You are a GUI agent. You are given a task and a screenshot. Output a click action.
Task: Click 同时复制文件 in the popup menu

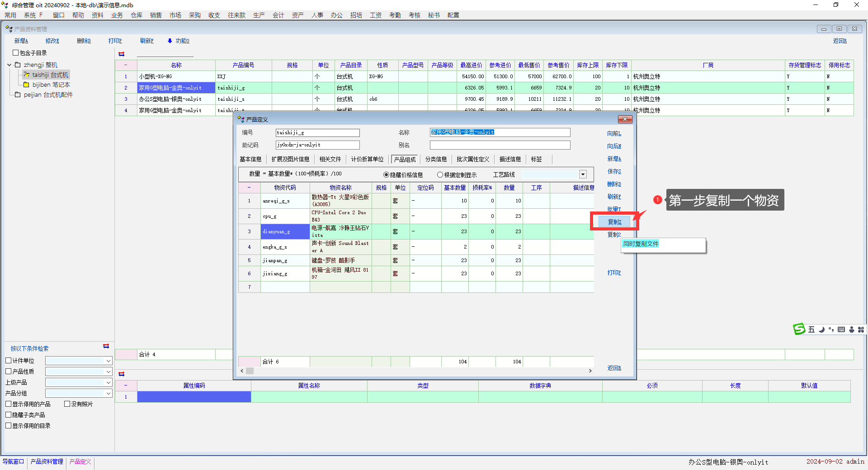click(641, 244)
